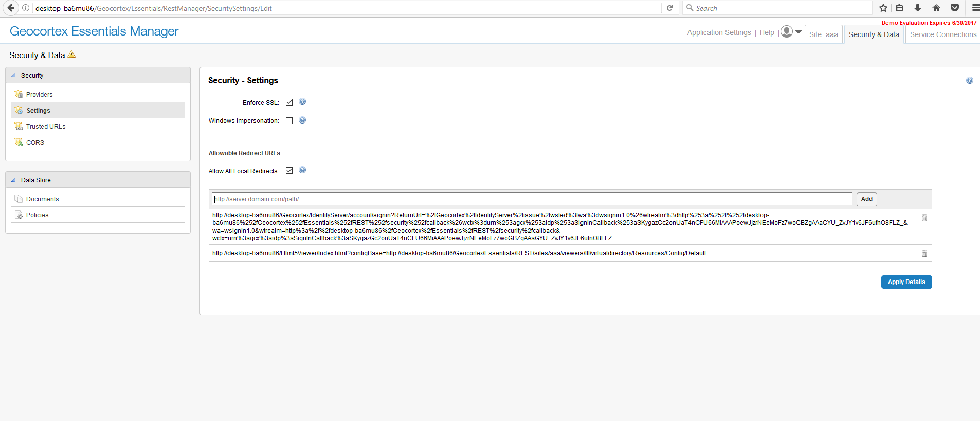This screenshot has height=421, width=980.
Task: Switch to Service Connections tab
Action: click(x=943, y=34)
